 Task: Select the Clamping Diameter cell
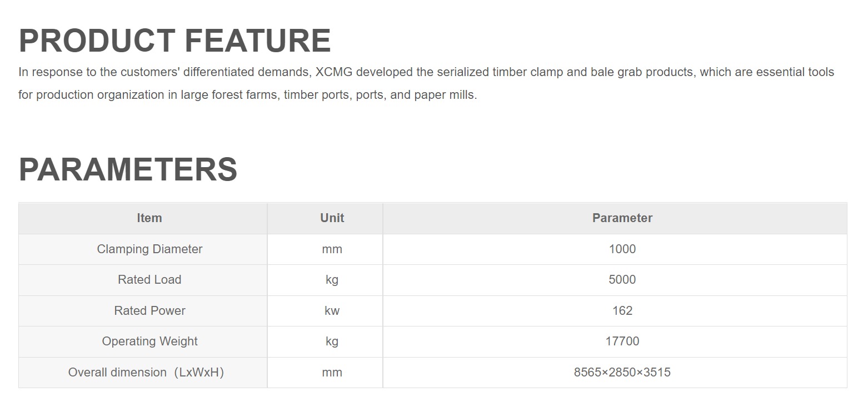[x=149, y=249]
